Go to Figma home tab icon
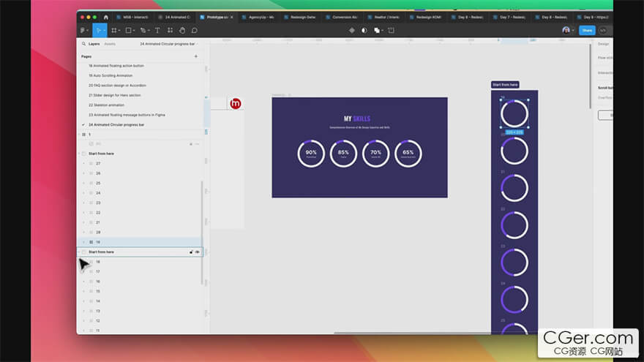The height and width of the screenshot is (362, 644). click(x=106, y=18)
